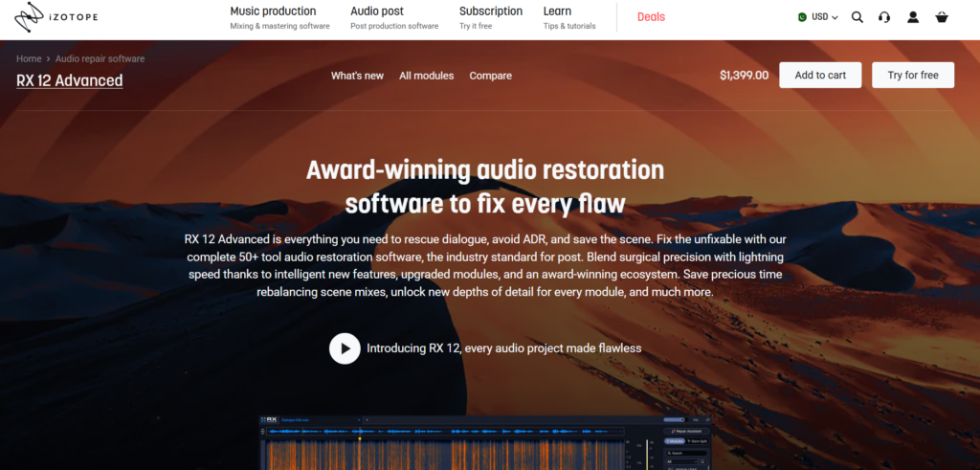Screen dimensions: 980x470
Task: Open the Music production menu
Action: pyautogui.click(x=279, y=17)
